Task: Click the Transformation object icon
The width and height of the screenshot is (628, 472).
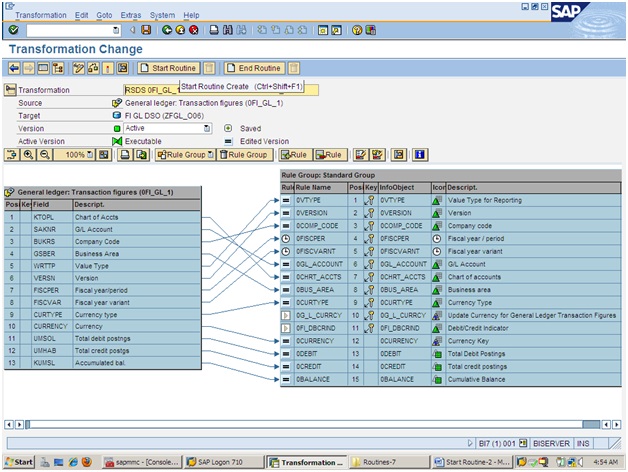Action: pos(10,90)
